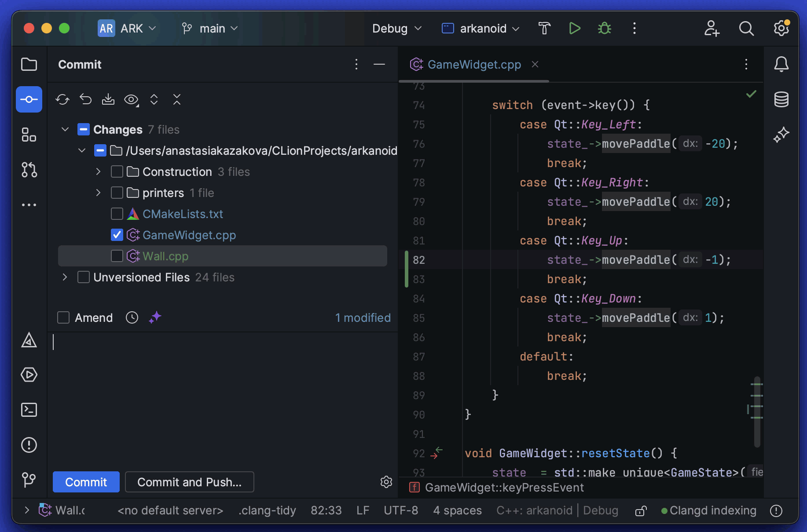Image resolution: width=807 pixels, height=532 pixels.
Task: Tick the CMakeLists.txt checkbox
Action: [117, 214]
